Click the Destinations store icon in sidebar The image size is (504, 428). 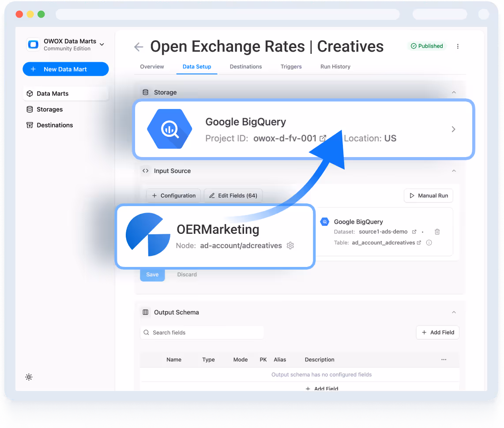pos(30,125)
